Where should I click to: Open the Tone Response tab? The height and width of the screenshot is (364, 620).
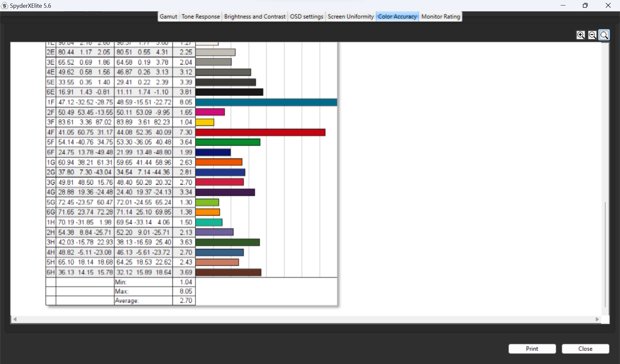click(x=201, y=16)
